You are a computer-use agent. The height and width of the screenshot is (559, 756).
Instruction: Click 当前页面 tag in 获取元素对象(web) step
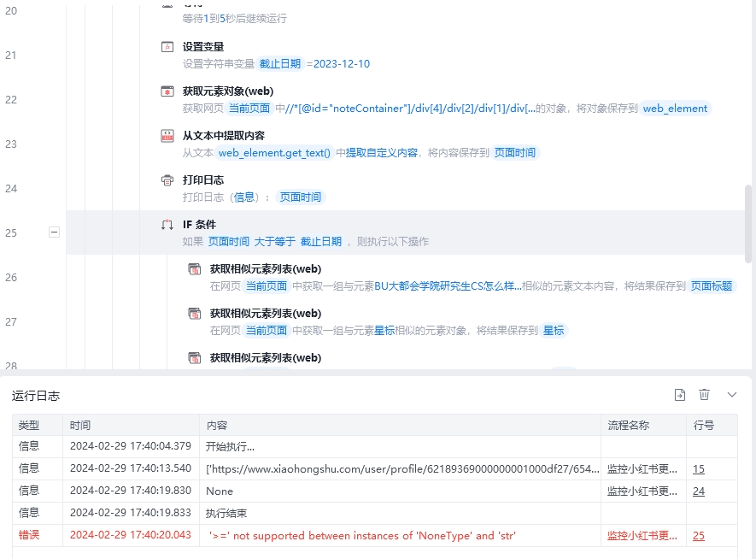pos(249,109)
